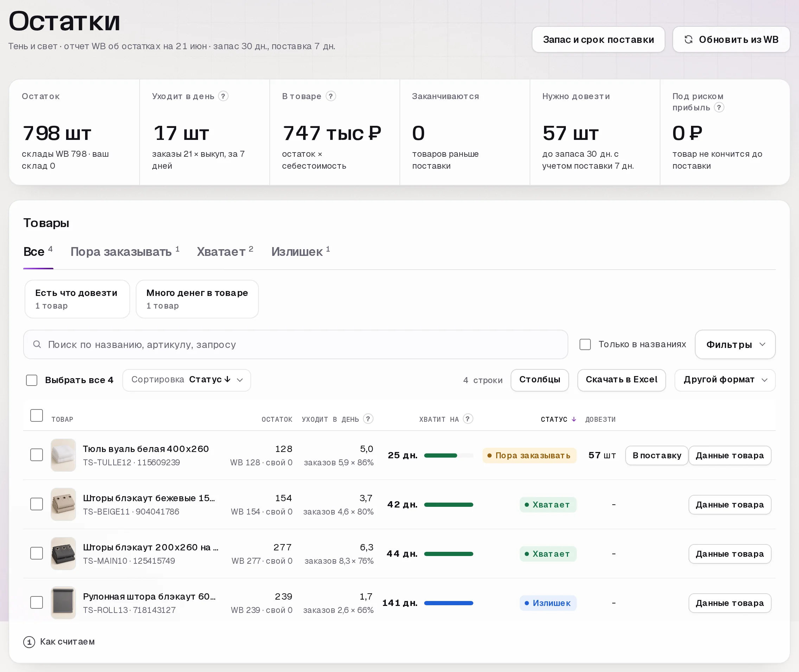This screenshot has width=799, height=672.
Task: Click article TS-ROLL13 · 718143127
Action: 129,610
